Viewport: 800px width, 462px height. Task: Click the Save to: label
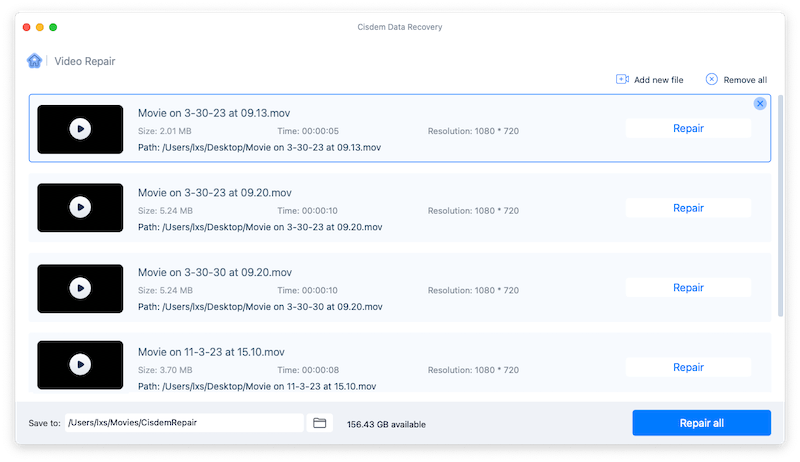tap(44, 423)
